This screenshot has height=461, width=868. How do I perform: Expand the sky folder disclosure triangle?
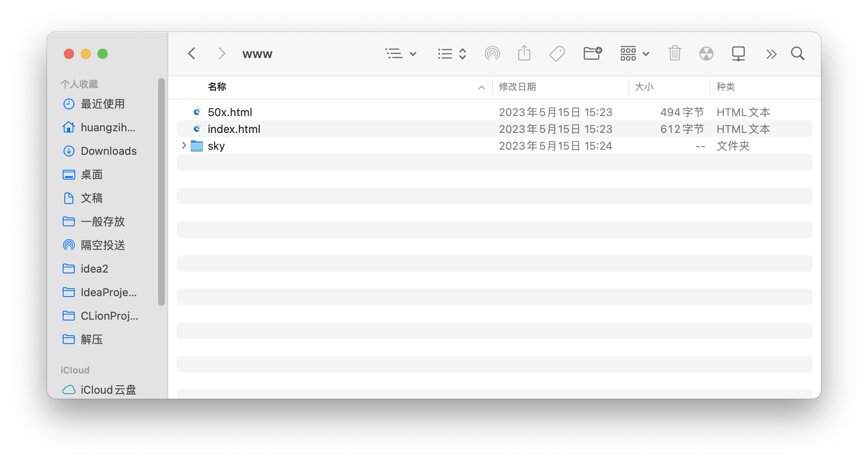click(184, 146)
